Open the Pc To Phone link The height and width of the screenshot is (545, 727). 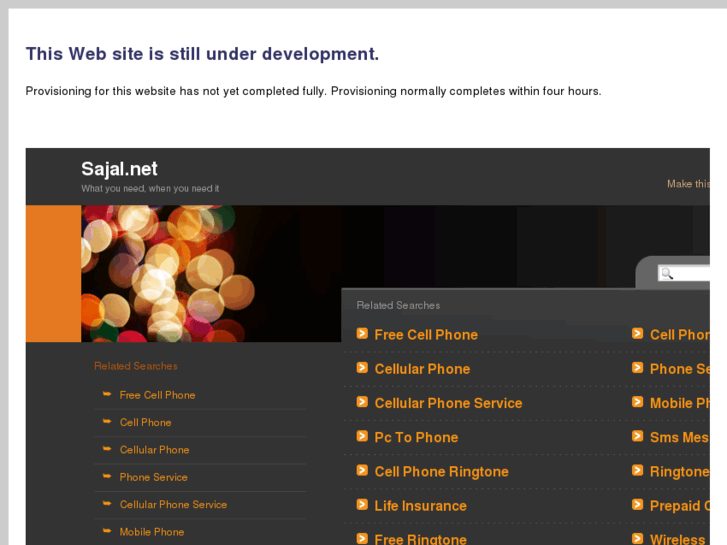(x=416, y=437)
